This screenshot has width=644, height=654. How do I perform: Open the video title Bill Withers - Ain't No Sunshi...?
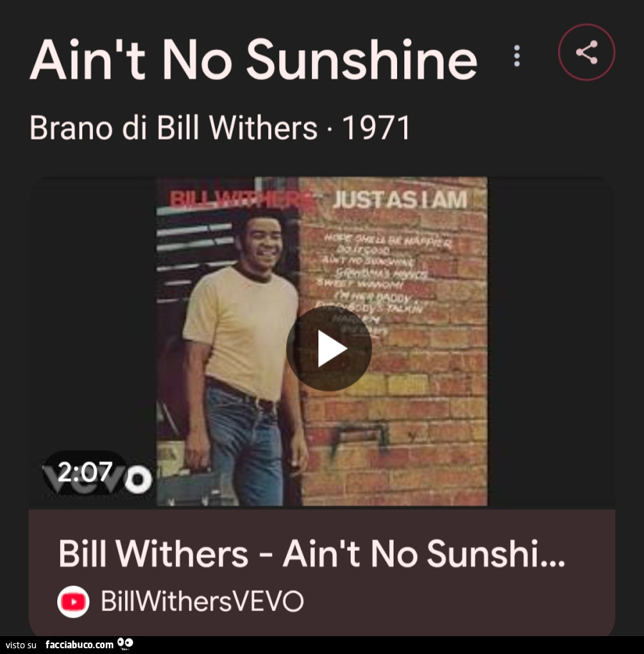click(x=311, y=554)
